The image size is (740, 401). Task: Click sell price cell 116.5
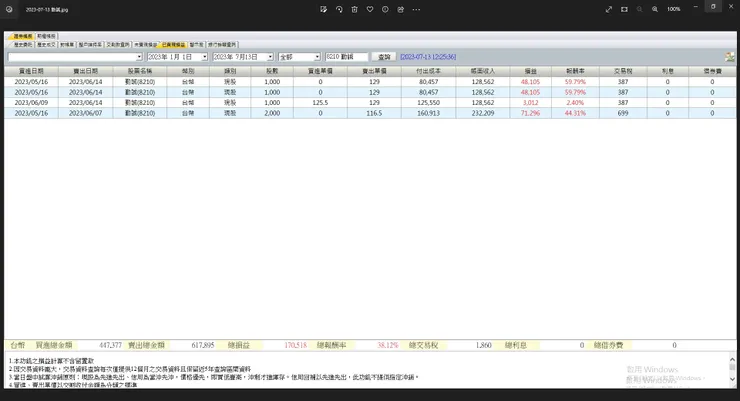click(374, 113)
